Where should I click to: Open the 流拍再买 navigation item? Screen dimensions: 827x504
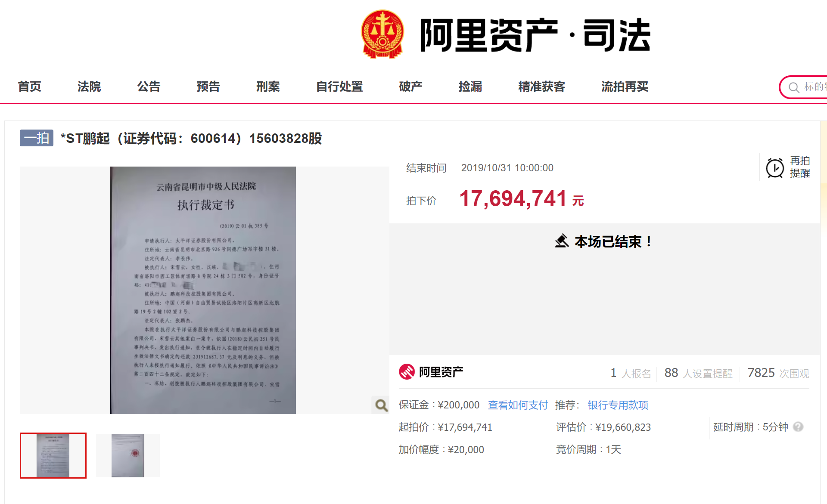tap(625, 87)
